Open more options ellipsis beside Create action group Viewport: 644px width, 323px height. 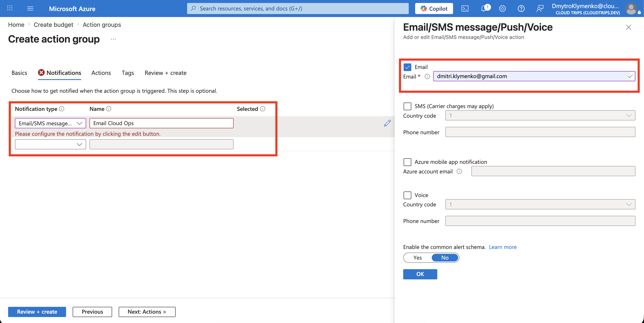[x=113, y=39]
